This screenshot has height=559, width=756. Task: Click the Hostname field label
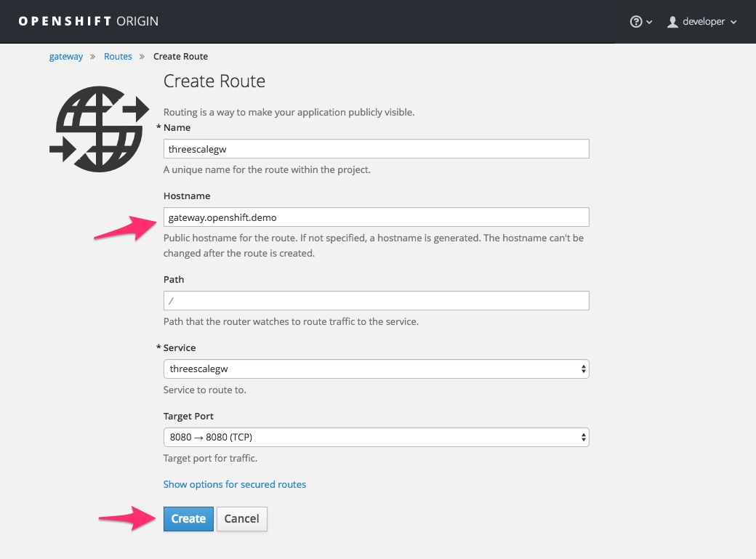[187, 196]
